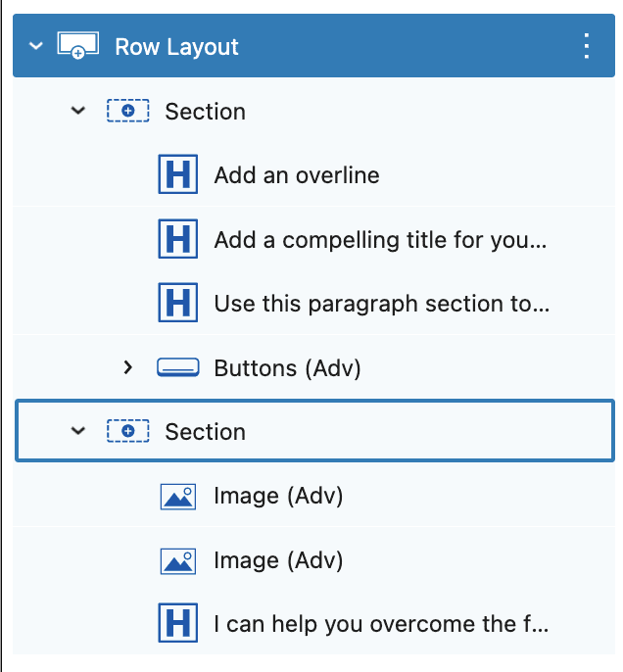Select the Row Layout label
623x672 pixels.
point(176,47)
